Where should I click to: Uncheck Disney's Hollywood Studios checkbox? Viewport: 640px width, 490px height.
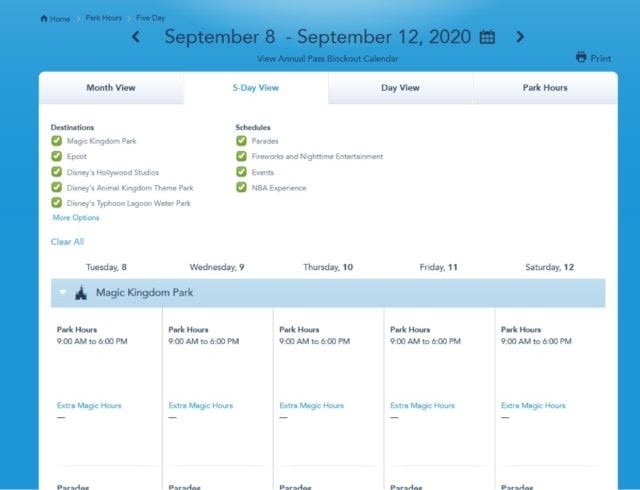56,172
